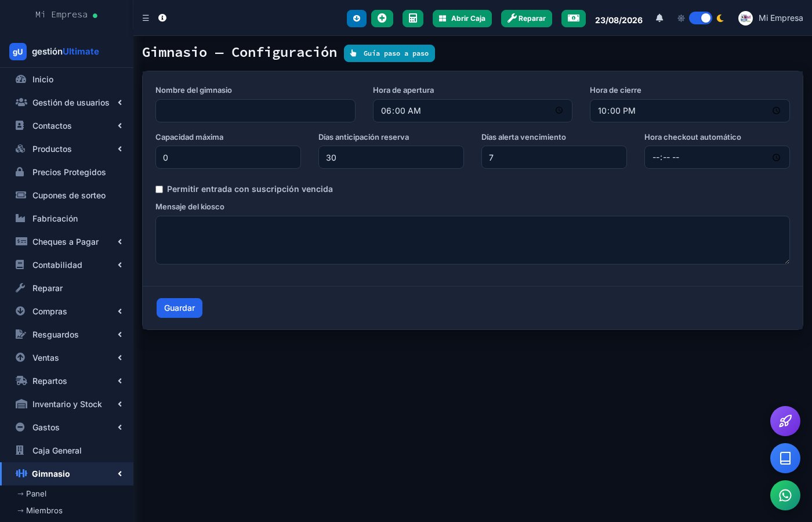Open Reparar in the sidebar
This screenshot has height=522, width=812.
click(x=67, y=288)
